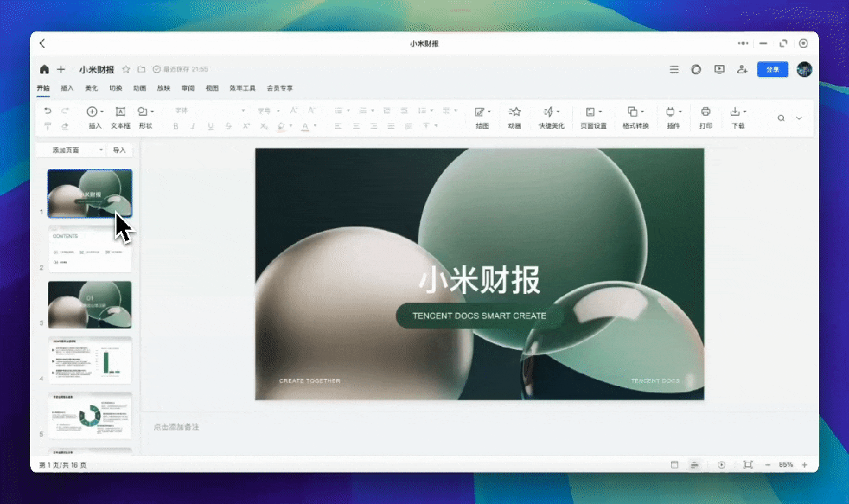This screenshot has width=849, height=504.
Task: Toggle the notes pane in status bar
Action: coord(695,465)
